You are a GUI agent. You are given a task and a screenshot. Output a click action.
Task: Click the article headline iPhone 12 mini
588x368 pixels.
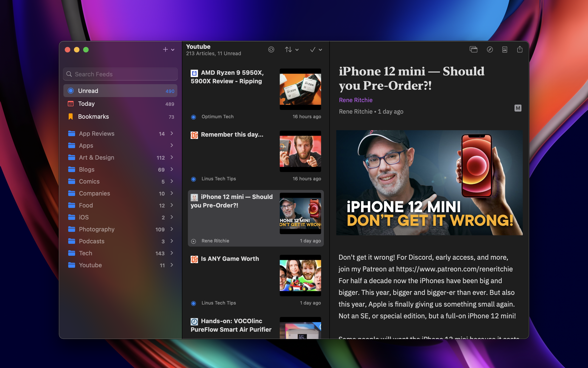(412, 78)
